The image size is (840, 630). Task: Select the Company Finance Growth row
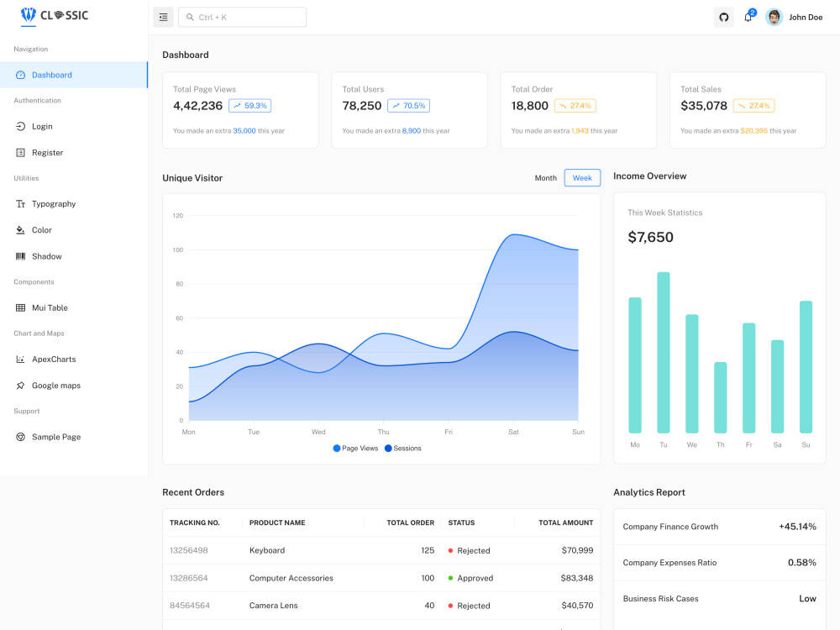tap(720, 528)
